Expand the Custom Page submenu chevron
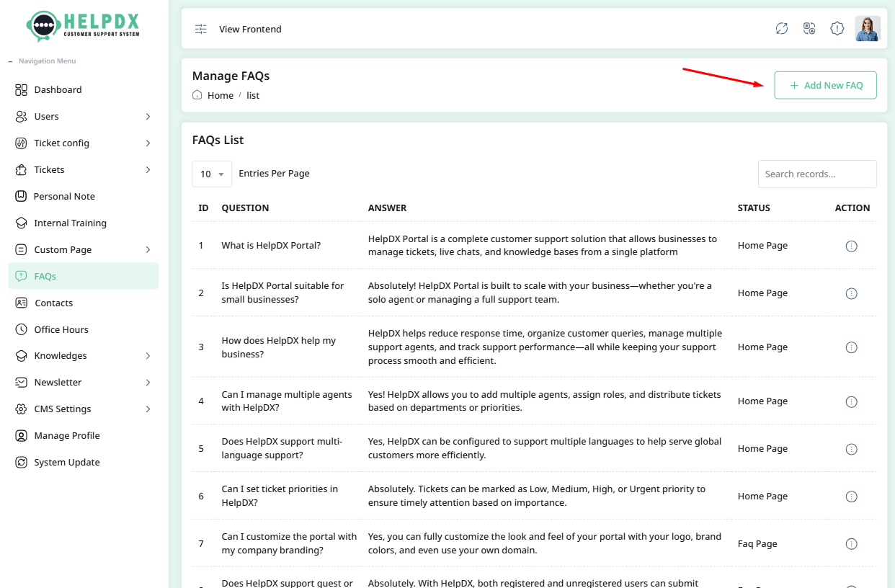Image resolution: width=895 pixels, height=588 pixels. [x=148, y=250]
